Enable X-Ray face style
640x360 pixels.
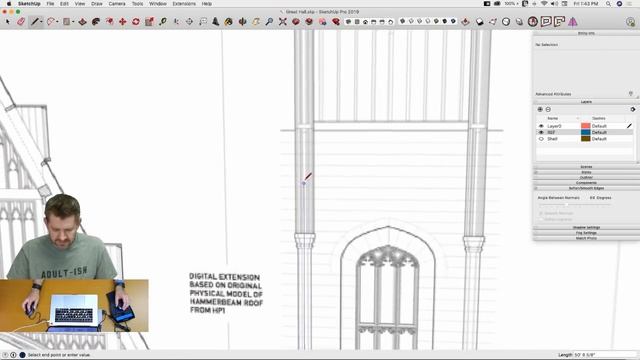point(402,21)
